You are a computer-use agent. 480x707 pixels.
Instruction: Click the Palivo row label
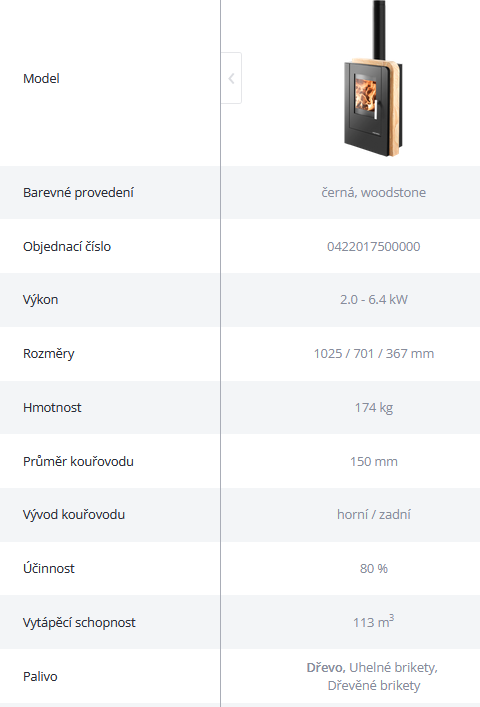[40, 676]
